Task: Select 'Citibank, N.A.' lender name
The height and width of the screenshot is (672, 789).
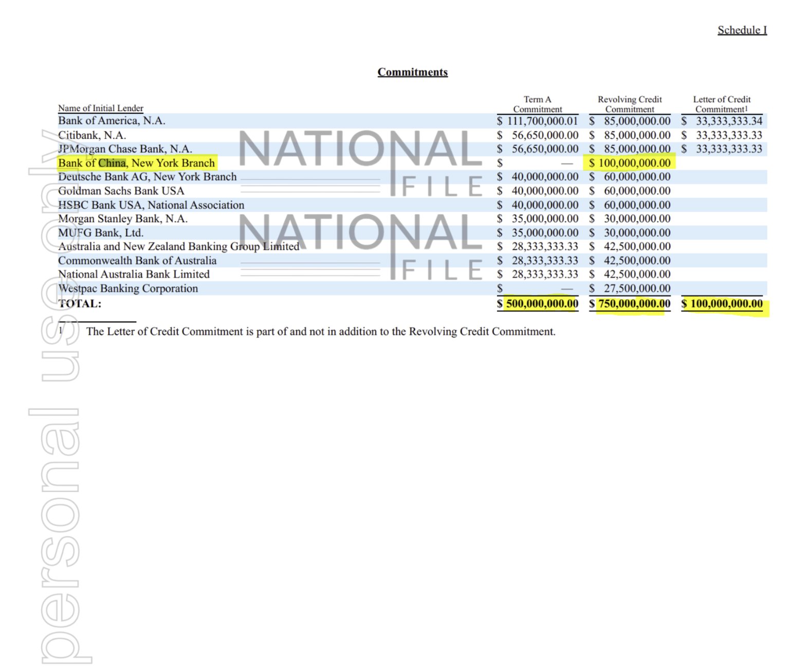Action: coord(92,135)
